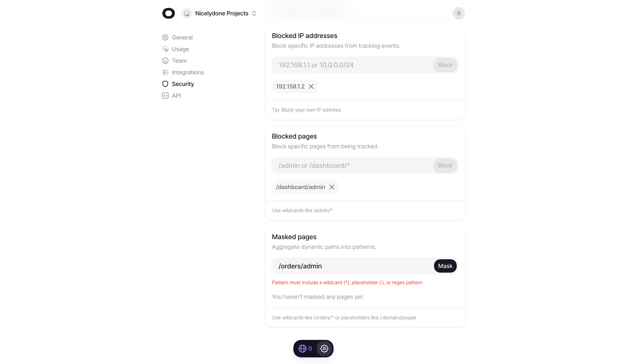
Task: Remove the /dashboard/admin blocked page
Action: (332, 187)
